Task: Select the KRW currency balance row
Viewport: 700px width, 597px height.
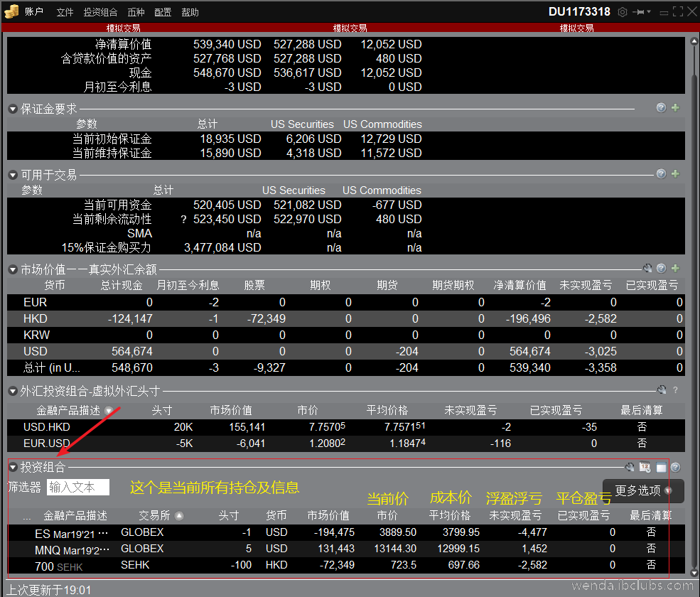Action: point(346,335)
